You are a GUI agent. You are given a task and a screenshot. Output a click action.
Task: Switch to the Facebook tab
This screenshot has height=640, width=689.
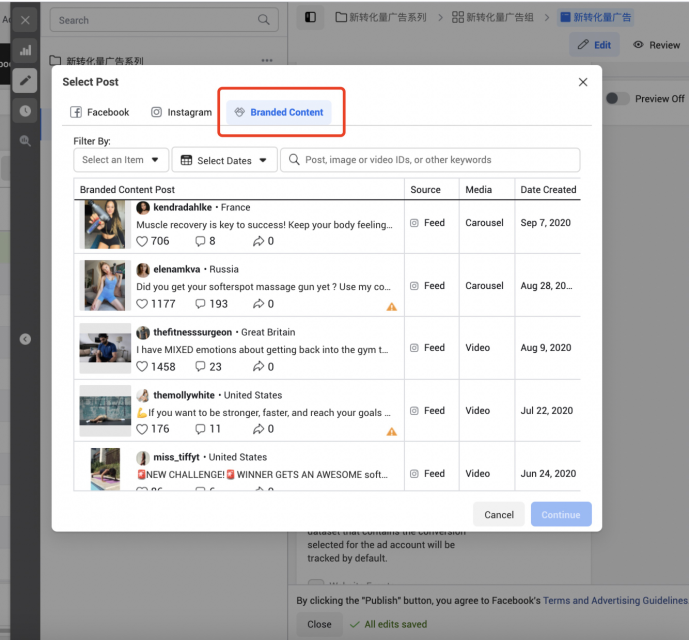coord(100,112)
